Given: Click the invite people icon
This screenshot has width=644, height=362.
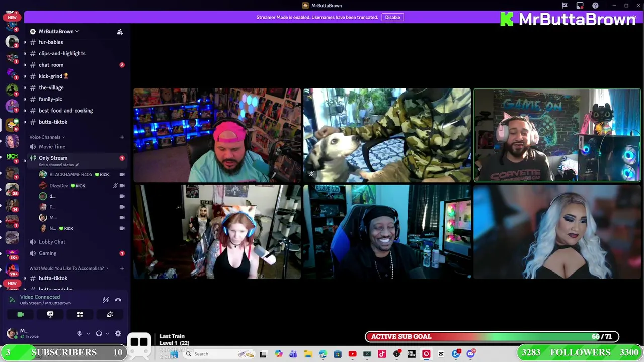Looking at the screenshot, I should pyautogui.click(x=120, y=32).
